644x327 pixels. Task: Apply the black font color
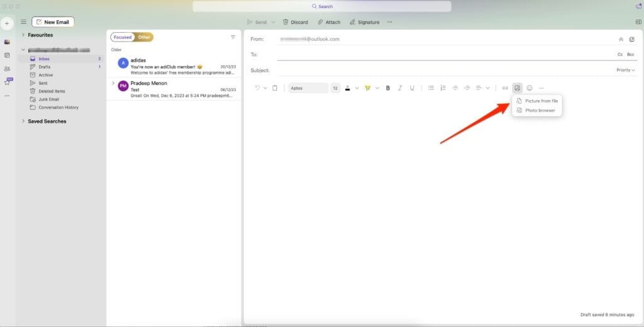[347, 88]
